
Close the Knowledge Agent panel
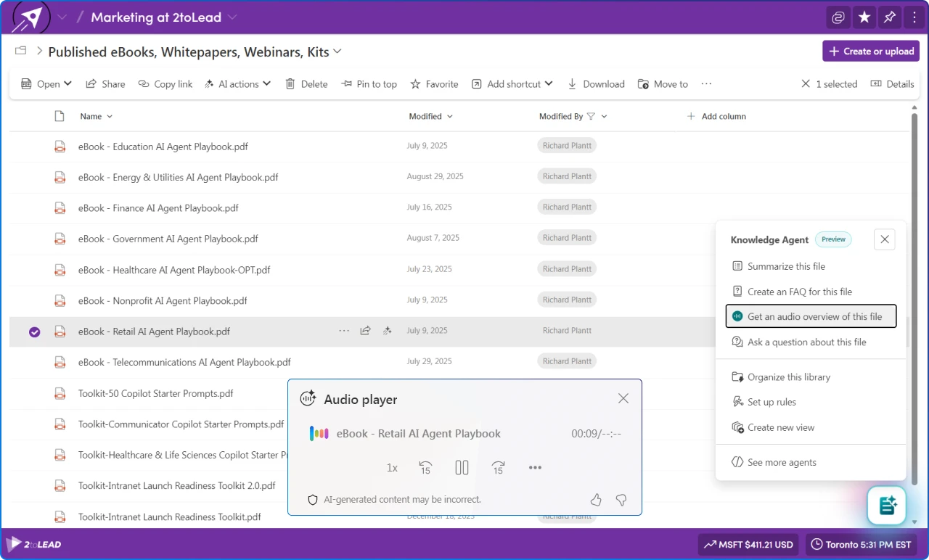[884, 239]
